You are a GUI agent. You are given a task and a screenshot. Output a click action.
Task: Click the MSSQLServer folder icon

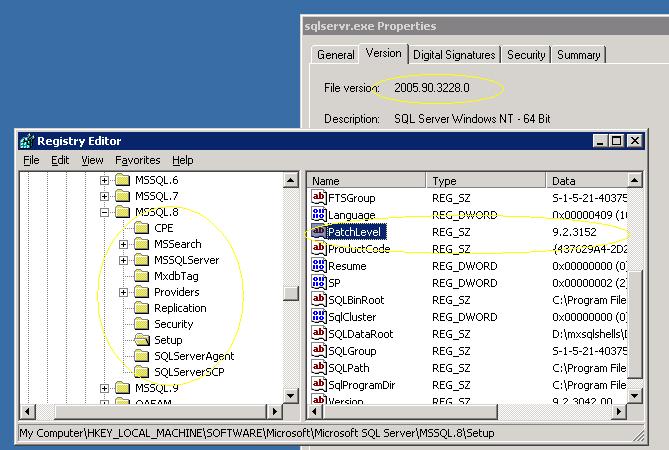pyautogui.click(x=142, y=260)
